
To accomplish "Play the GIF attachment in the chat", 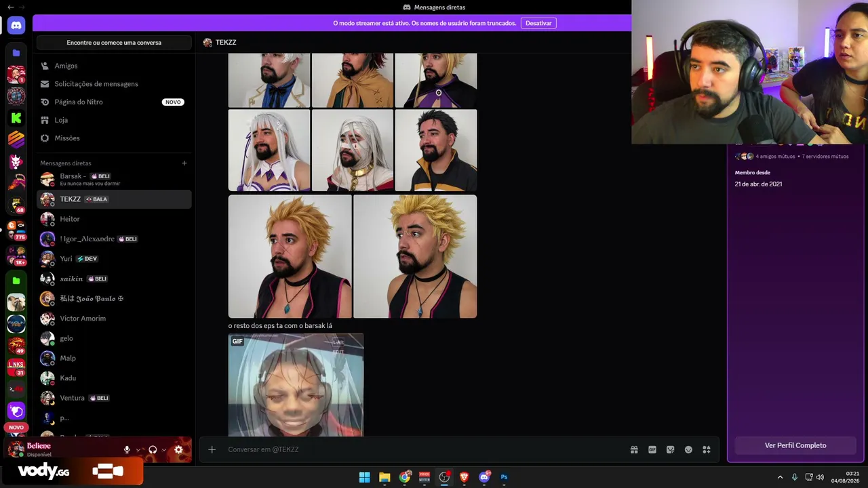I will [296, 385].
